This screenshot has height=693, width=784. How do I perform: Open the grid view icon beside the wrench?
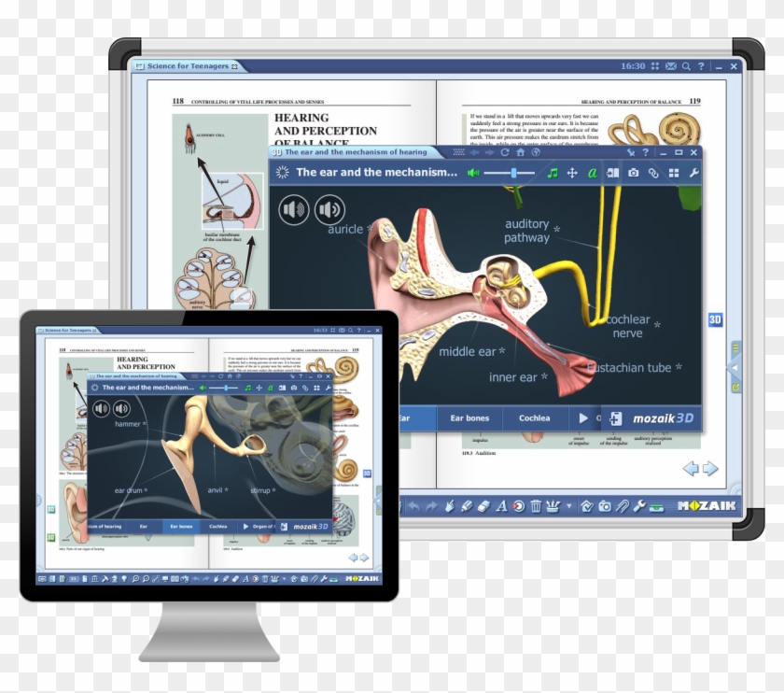coord(674,173)
